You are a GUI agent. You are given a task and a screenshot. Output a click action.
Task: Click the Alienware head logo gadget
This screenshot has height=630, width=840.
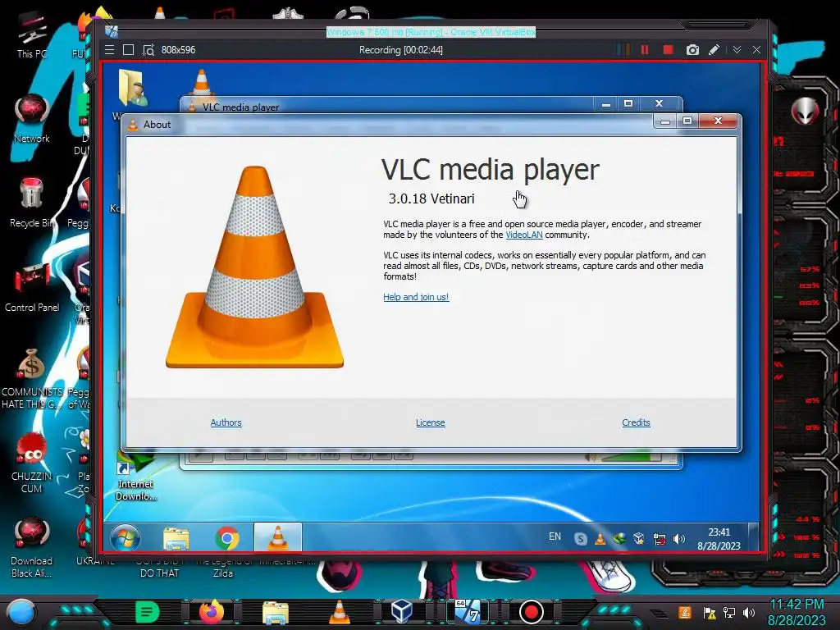coord(805,112)
